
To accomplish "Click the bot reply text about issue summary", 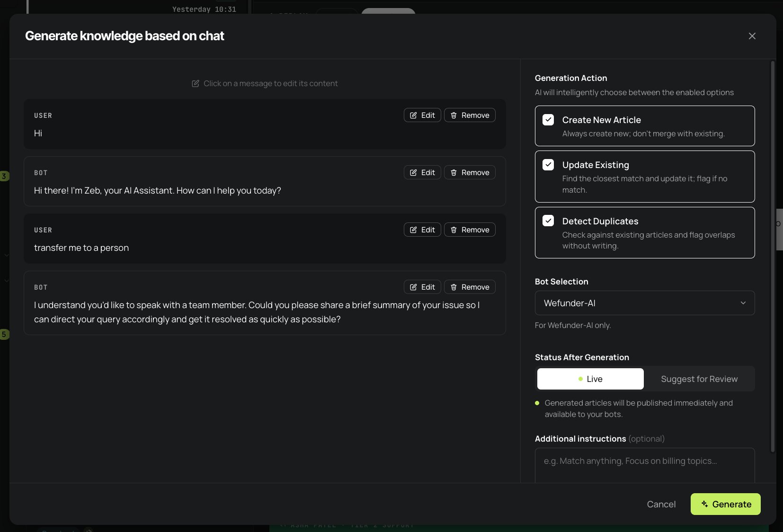I will 257,312.
